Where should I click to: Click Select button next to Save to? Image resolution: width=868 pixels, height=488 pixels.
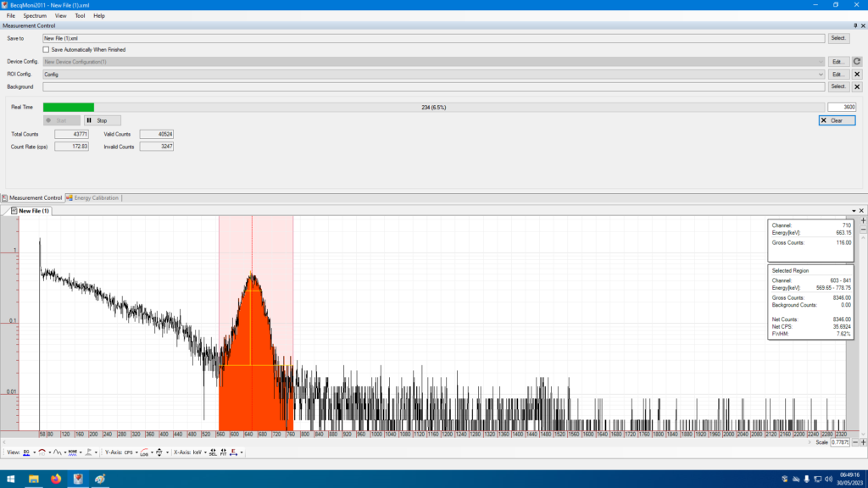coord(838,38)
